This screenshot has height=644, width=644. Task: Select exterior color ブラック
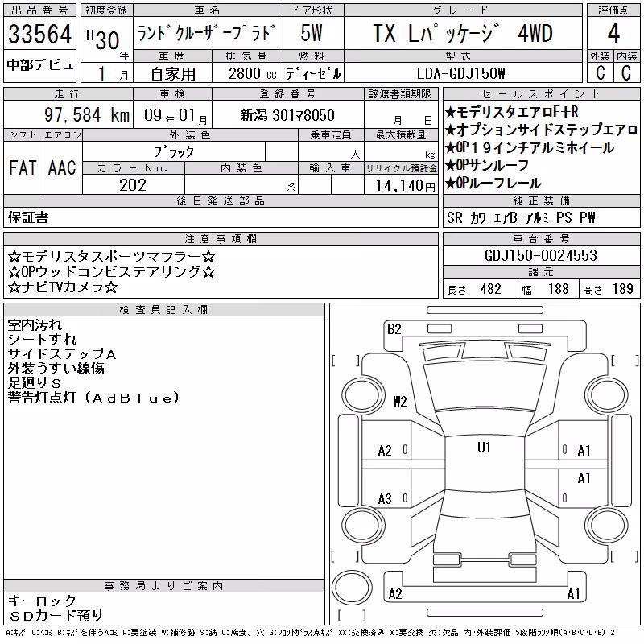tap(174, 152)
